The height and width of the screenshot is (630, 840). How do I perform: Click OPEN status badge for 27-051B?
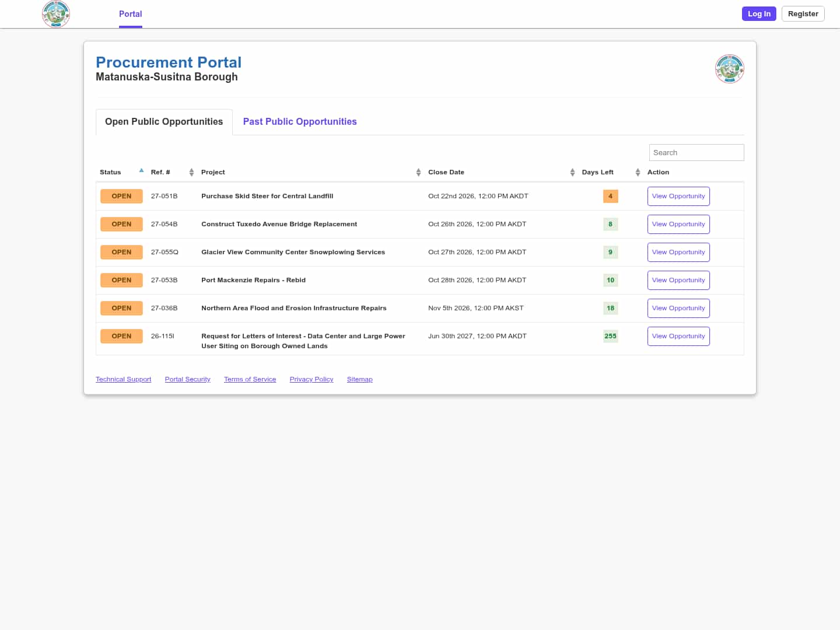coord(121,196)
